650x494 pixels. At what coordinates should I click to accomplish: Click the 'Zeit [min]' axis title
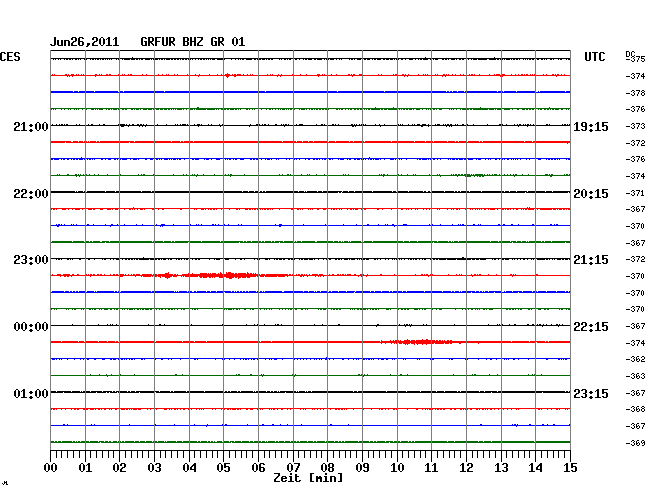(x=308, y=478)
